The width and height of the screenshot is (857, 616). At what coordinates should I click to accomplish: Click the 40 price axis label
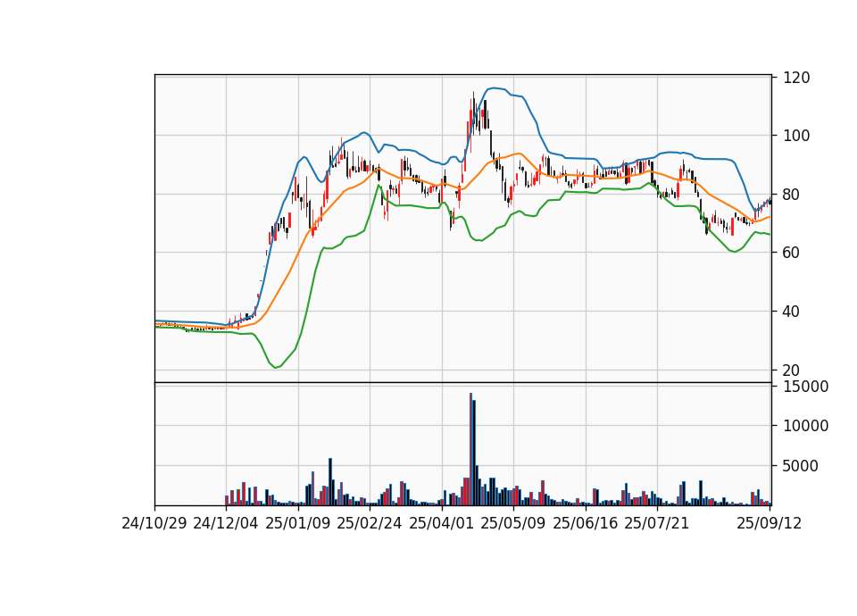click(x=792, y=312)
